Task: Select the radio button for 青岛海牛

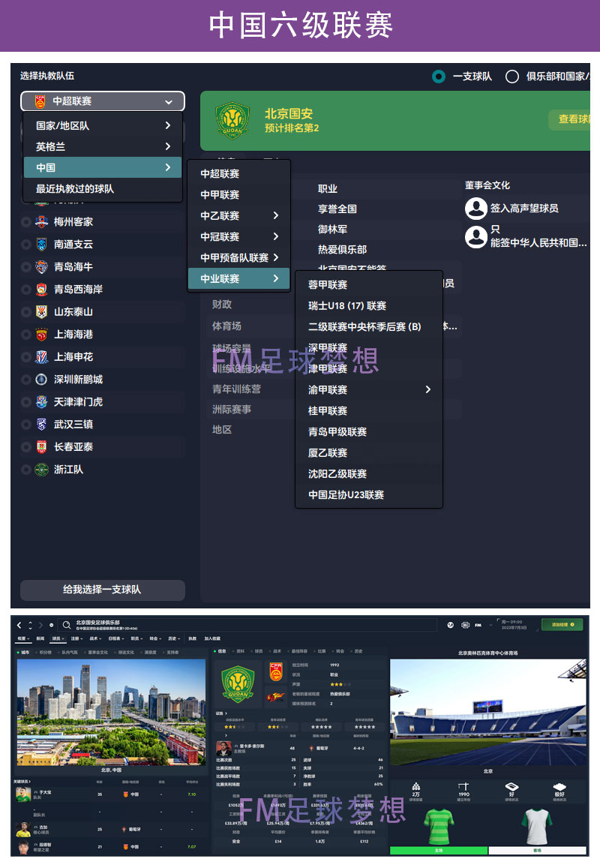Action: [x=25, y=267]
